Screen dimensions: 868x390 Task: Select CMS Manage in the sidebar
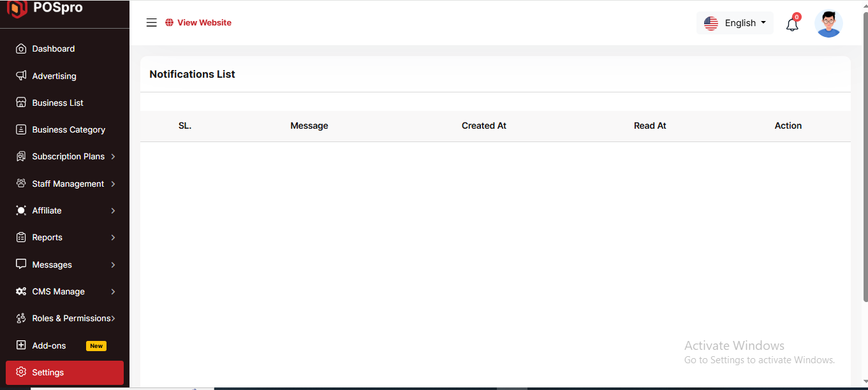(58, 291)
